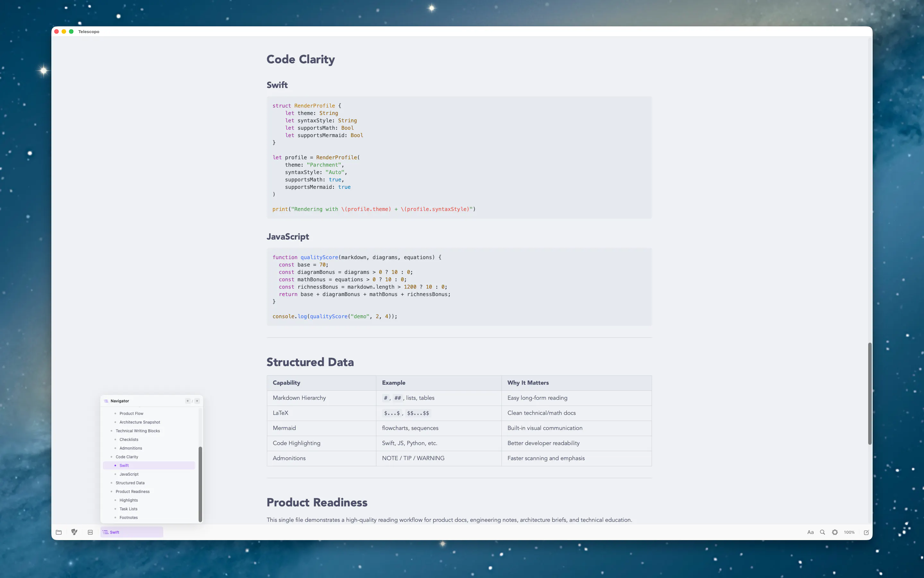
Task: Open the edit document pencil icon
Action: tap(866, 532)
